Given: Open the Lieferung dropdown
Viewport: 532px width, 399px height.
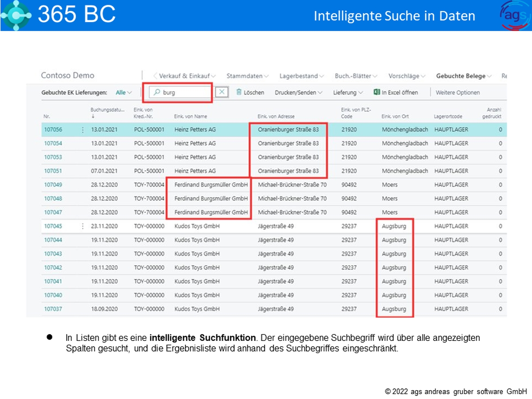Looking at the screenshot, I should [348, 93].
